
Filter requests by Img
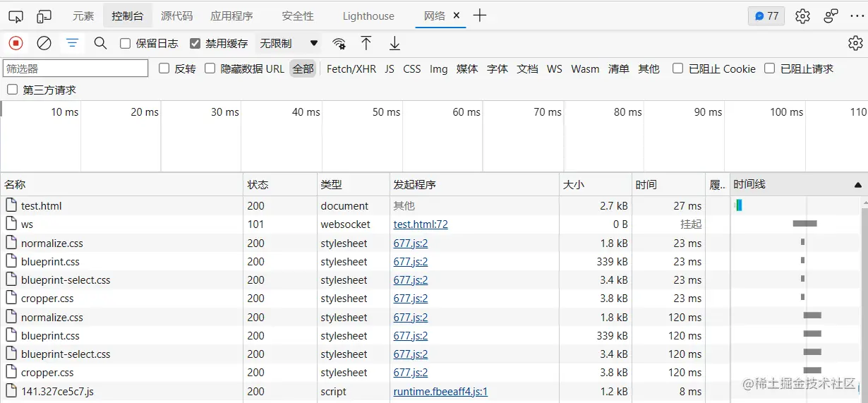coord(438,68)
